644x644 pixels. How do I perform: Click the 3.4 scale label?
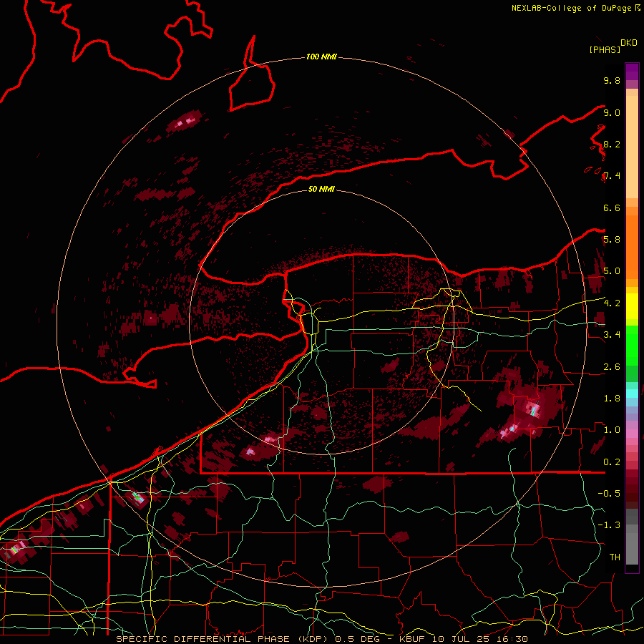pos(612,335)
